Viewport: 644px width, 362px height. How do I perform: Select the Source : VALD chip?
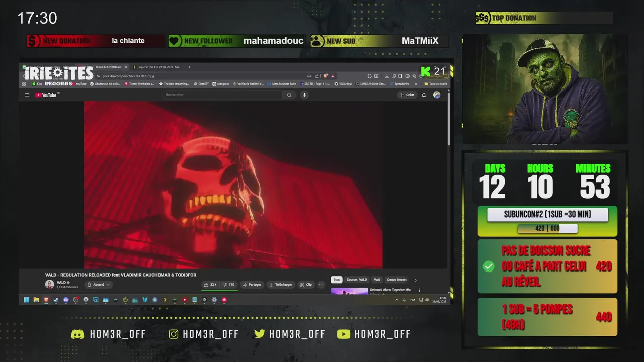(357, 280)
